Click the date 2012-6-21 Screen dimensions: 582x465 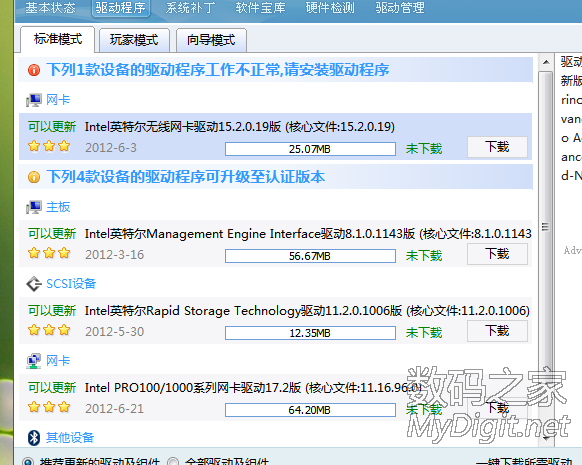pyautogui.click(x=115, y=409)
